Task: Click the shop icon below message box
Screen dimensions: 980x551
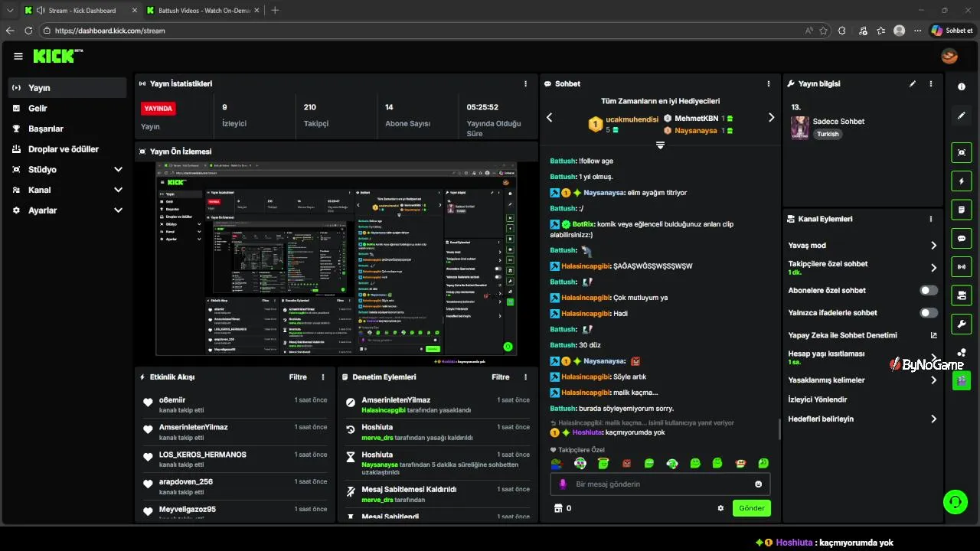Action: (558, 508)
